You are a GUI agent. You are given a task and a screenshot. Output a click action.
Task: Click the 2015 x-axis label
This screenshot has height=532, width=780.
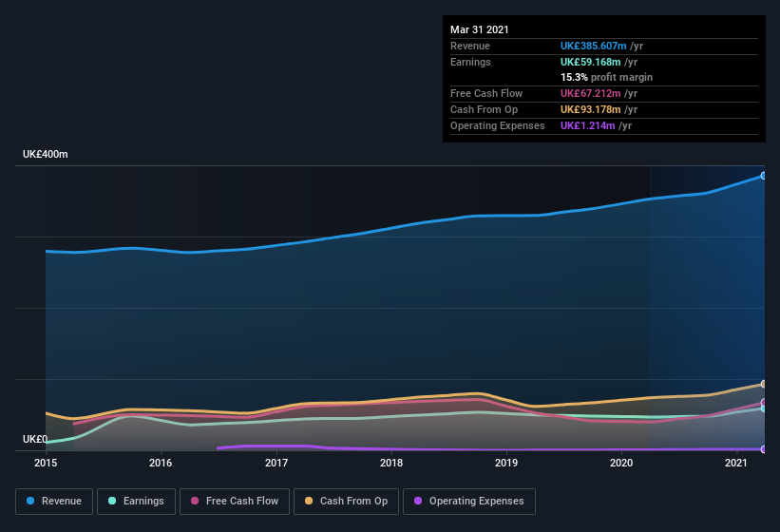click(x=46, y=463)
